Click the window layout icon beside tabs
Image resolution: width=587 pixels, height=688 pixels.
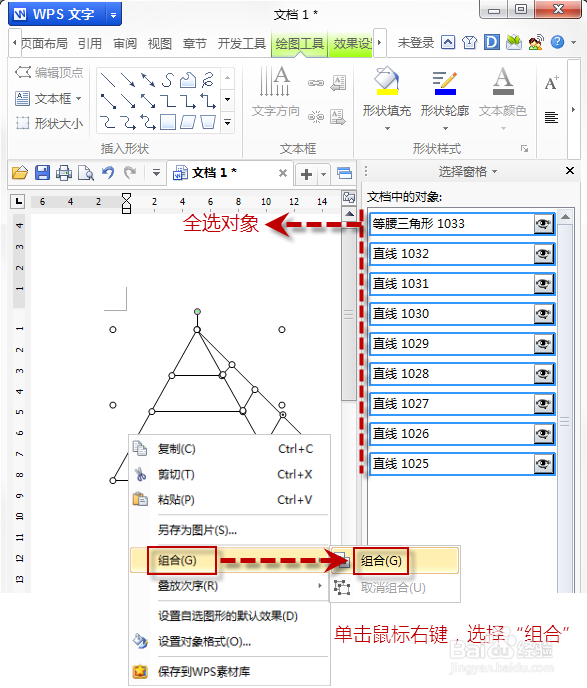[x=344, y=173]
